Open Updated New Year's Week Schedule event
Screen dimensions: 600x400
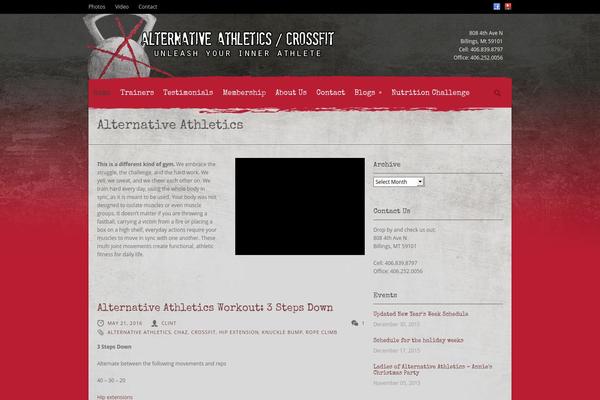tap(421, 314)
